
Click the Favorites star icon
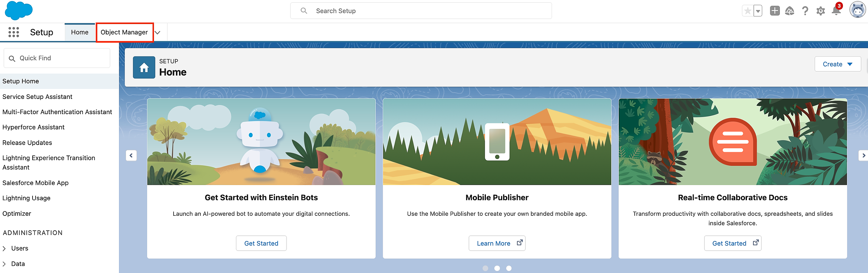(747, 11)
